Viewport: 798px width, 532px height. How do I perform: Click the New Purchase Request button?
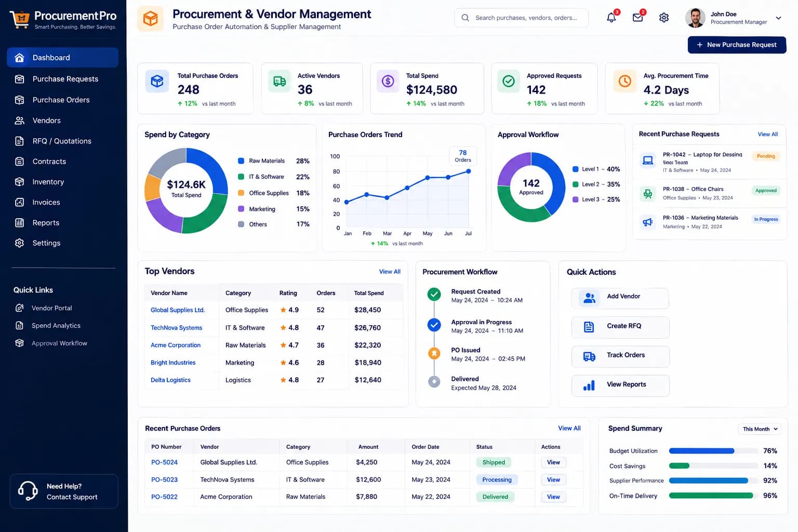(x=737, y=45)
